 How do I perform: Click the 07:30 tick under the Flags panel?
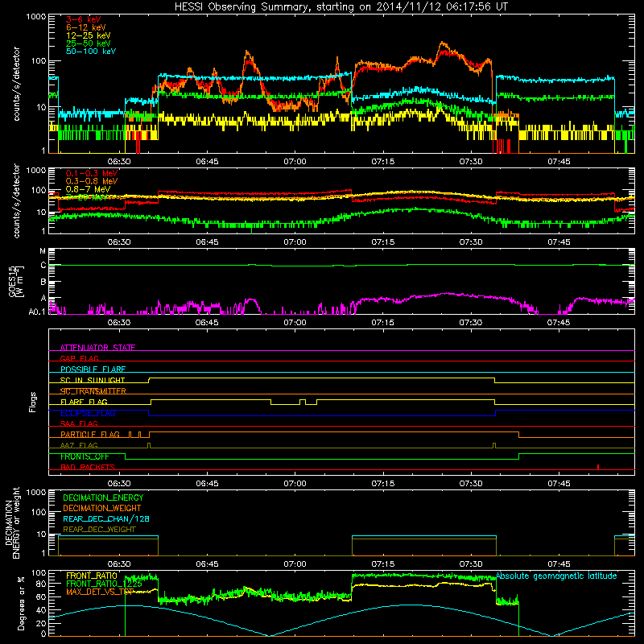click(x=471, y=484)
